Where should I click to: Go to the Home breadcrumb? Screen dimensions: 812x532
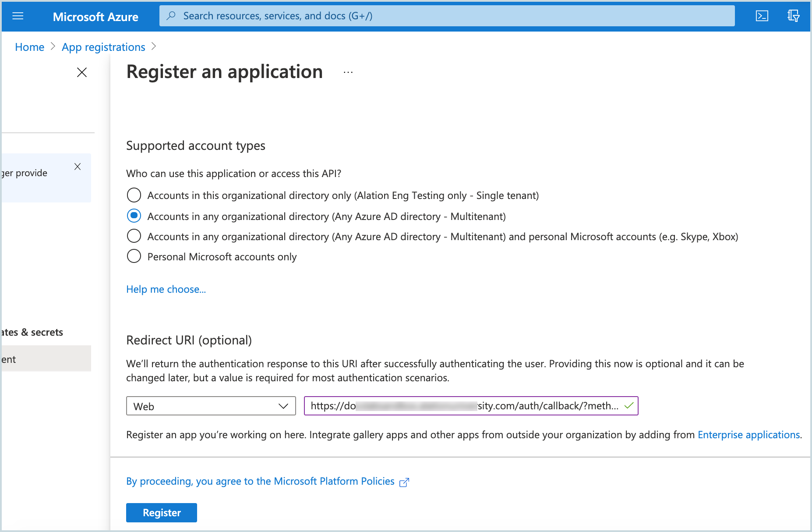[29, 47]
